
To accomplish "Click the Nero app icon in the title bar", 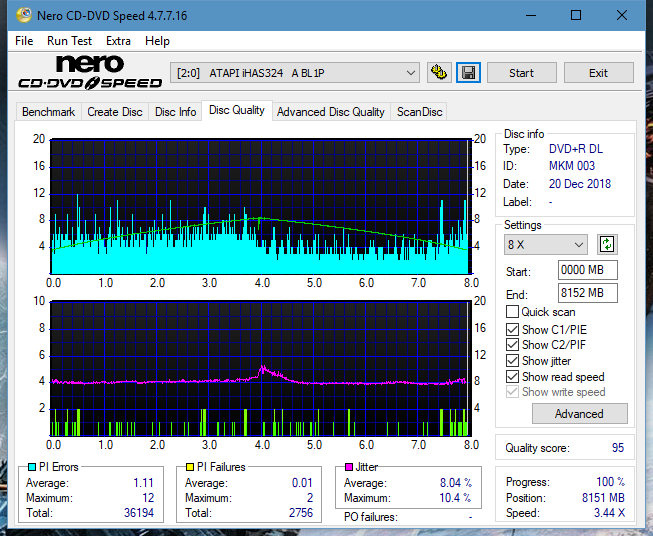I will pyautogui.click(x=23, y=15).
